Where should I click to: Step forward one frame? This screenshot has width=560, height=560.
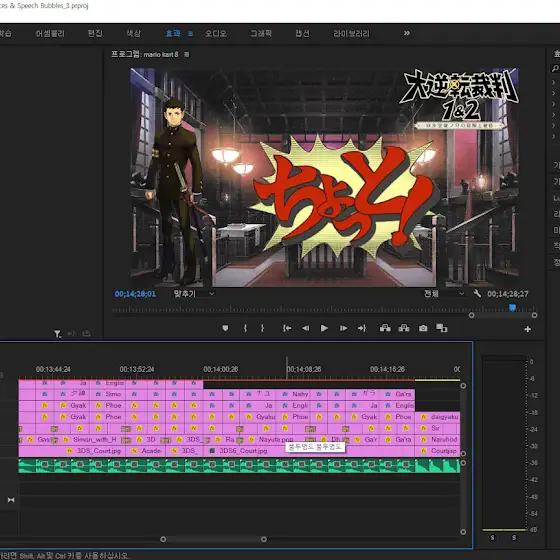[x=343, y=328]
